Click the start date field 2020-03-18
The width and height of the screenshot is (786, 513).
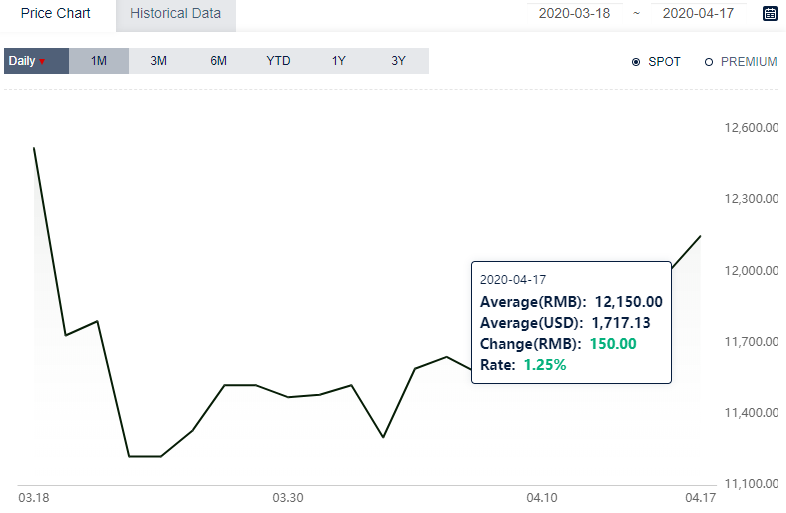tap(573, 14)
